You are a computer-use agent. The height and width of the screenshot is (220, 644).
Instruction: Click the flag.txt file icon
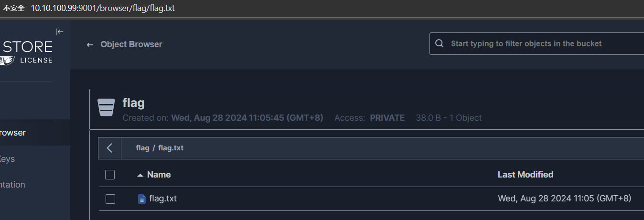141,199
